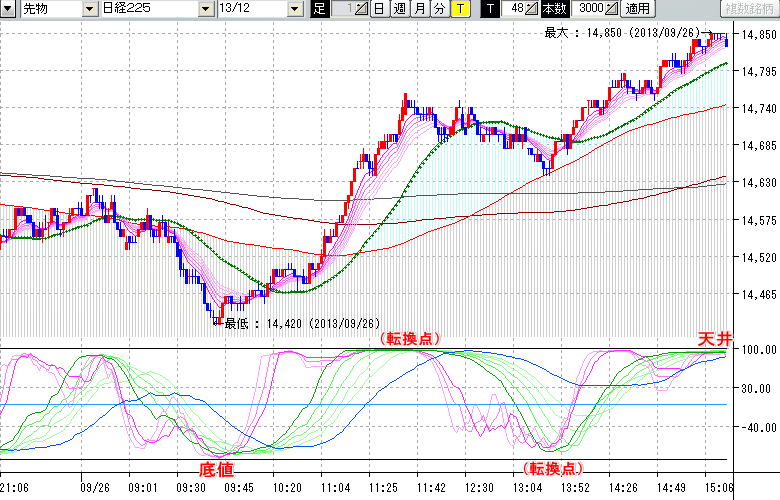This screenshot has height=500, width=780.
Task: Click the 適用 apply button
Action: pos(637,9)
